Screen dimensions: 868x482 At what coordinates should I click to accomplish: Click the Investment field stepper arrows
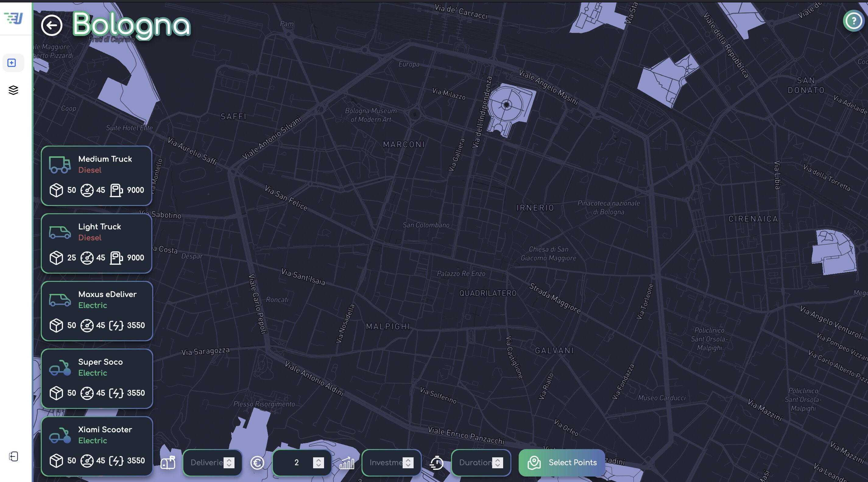pos(408,463)
